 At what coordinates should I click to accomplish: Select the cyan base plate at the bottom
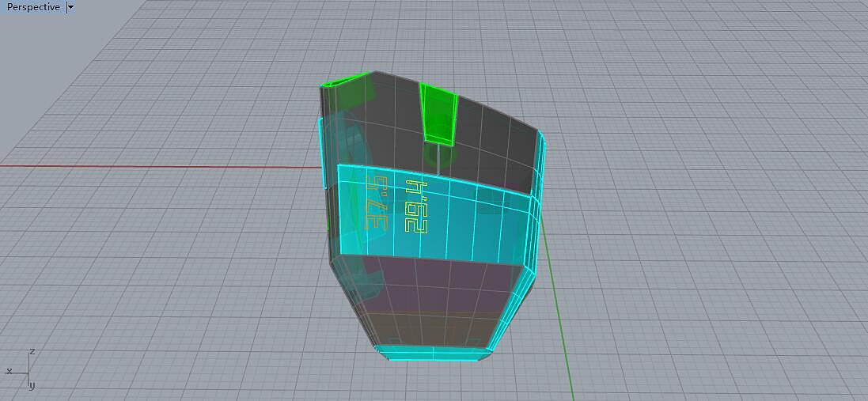click(433, 353)
